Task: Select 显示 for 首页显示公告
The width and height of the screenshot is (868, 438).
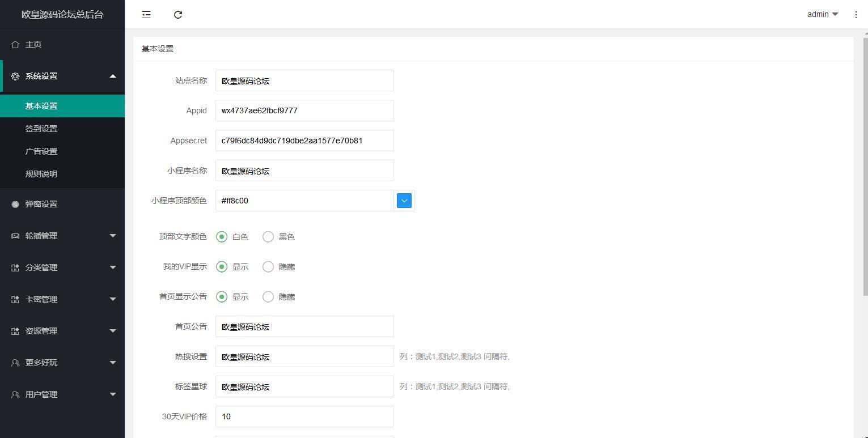Action: tap(222, 296)
